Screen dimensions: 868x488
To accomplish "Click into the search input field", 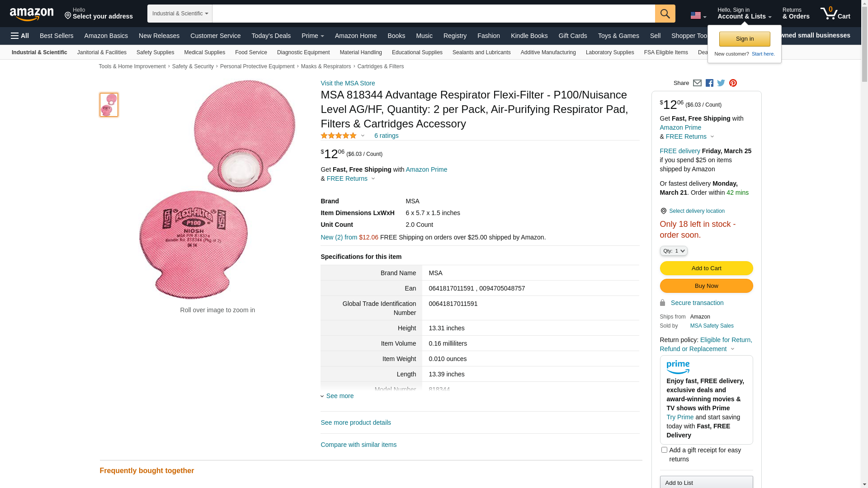I will click(433, 14).
